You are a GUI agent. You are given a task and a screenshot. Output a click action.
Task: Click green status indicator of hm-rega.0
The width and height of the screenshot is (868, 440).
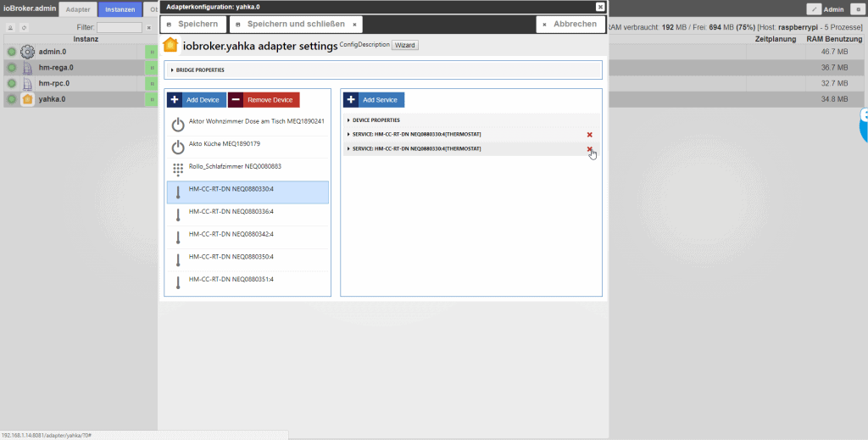[12, 68]
